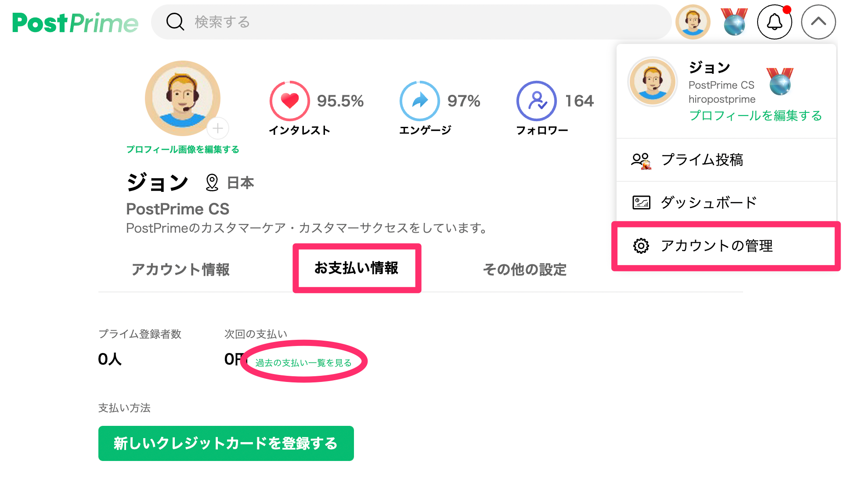This screenshot has height=504, width=859.
Task: Click the Engage arrow icon
Action: pos(419,101)
